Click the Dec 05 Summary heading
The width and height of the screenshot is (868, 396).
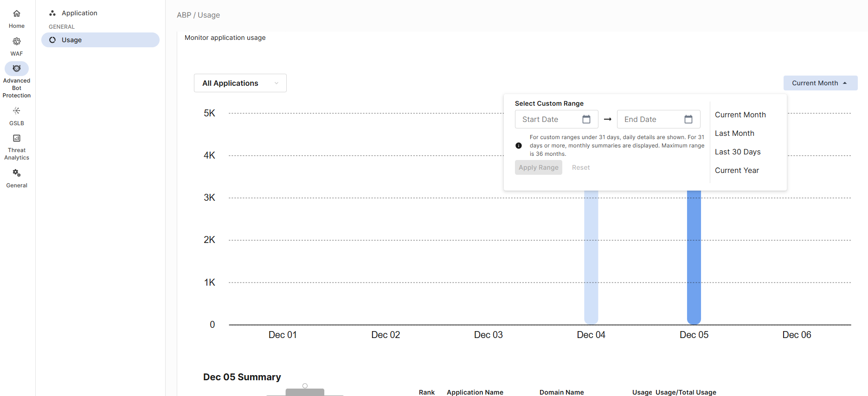tap(242, 377)
